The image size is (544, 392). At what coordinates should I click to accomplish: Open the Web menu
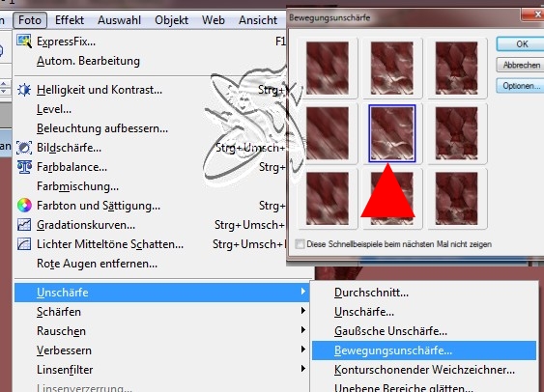pos(214,20)
